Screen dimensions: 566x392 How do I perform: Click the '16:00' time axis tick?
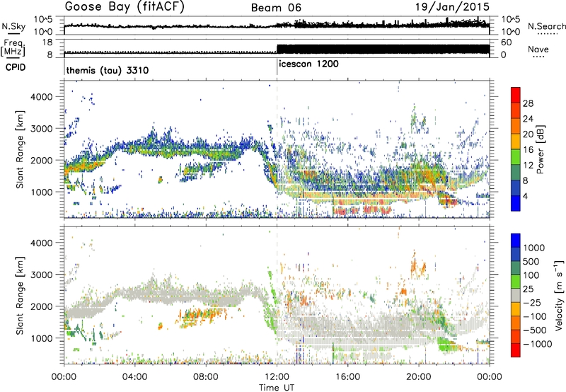(x=347, y=377)
